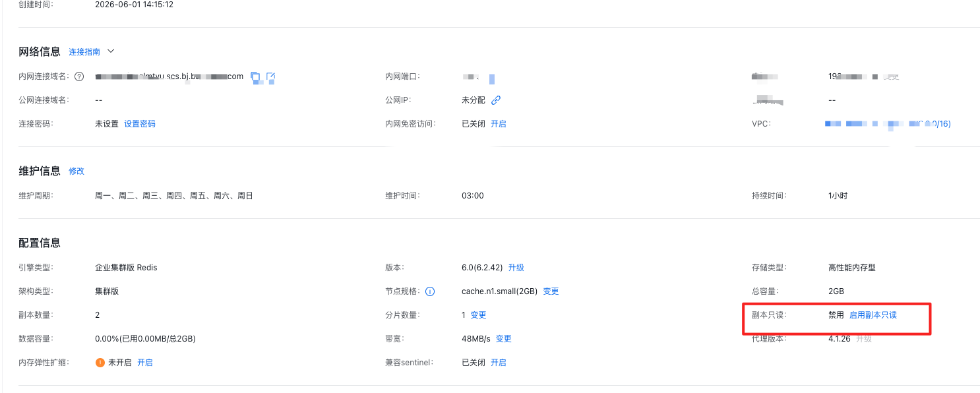Click 升级 next to version 6.0(6.2.42)

click(516, 268)
